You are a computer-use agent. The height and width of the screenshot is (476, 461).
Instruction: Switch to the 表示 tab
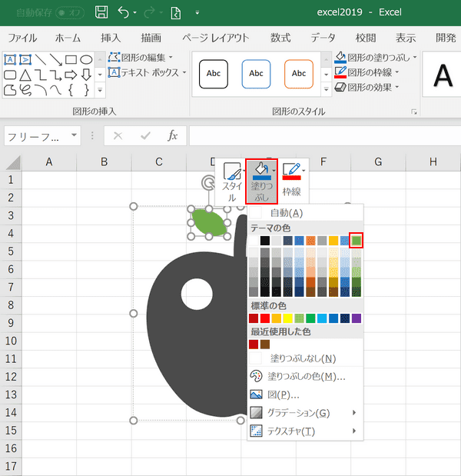click(x=406, y=38)
